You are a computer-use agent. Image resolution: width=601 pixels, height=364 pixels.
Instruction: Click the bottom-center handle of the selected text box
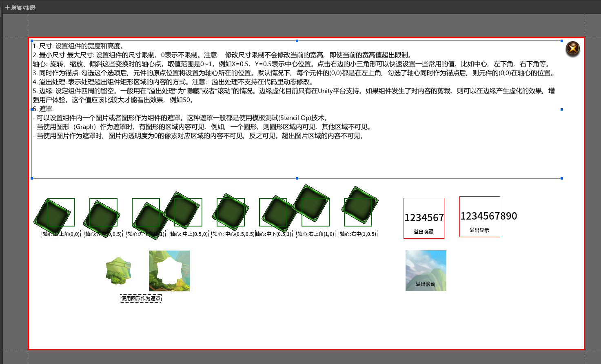[x=297, y=178]
